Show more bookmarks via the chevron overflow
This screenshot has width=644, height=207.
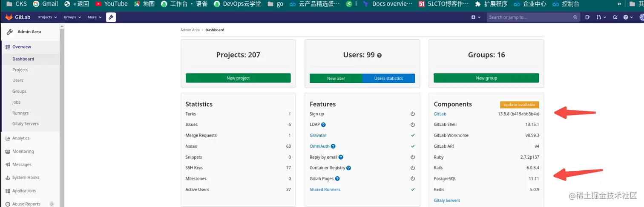click(619, 4)
